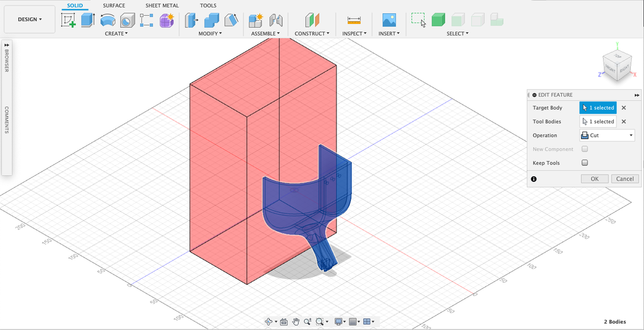The height and width of the screenshot is (330, 644).
Task: Activate the Pan hand tool
Action: pyautogui.click(x=296, y=322)
